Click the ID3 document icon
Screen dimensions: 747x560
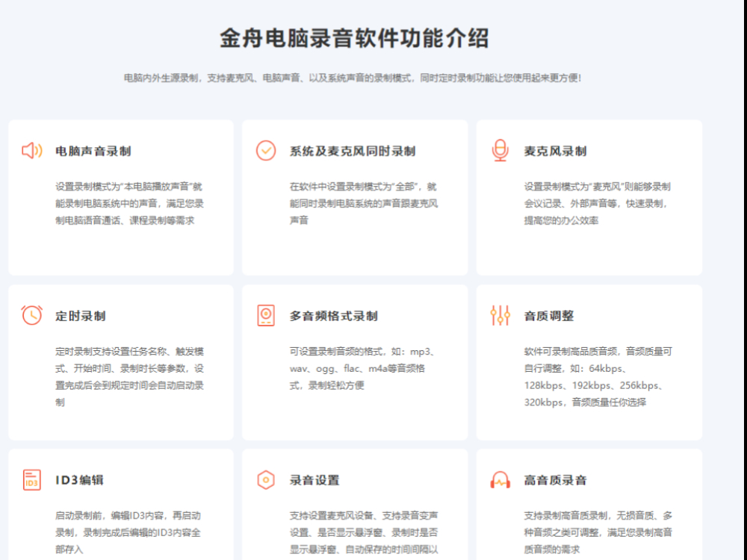coord(32,479)
